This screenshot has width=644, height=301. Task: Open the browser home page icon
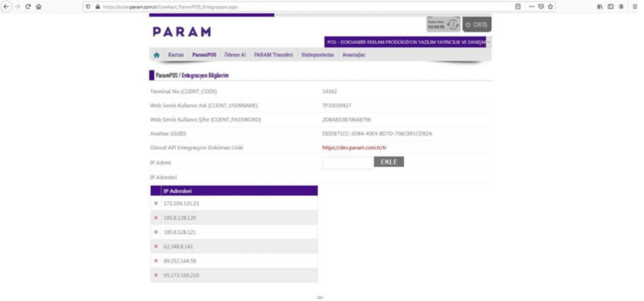pyautogui.click(x=38, y=7)
